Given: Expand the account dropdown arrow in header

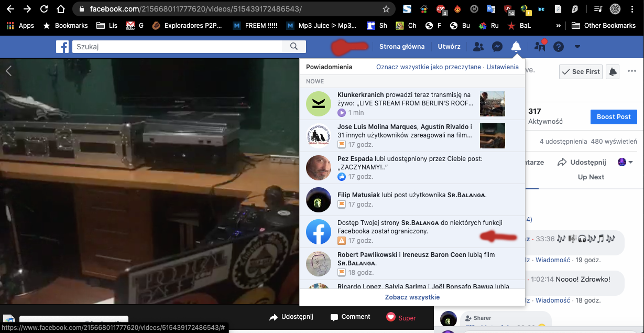Looking at the screenshot, I should pyautogui.click(x=577, y=47).
